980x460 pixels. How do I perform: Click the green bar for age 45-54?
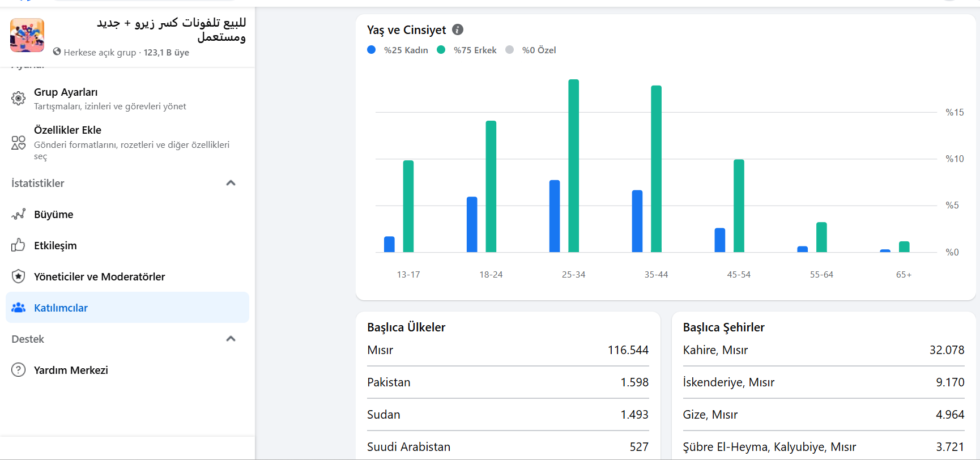[x=739, y=206]
